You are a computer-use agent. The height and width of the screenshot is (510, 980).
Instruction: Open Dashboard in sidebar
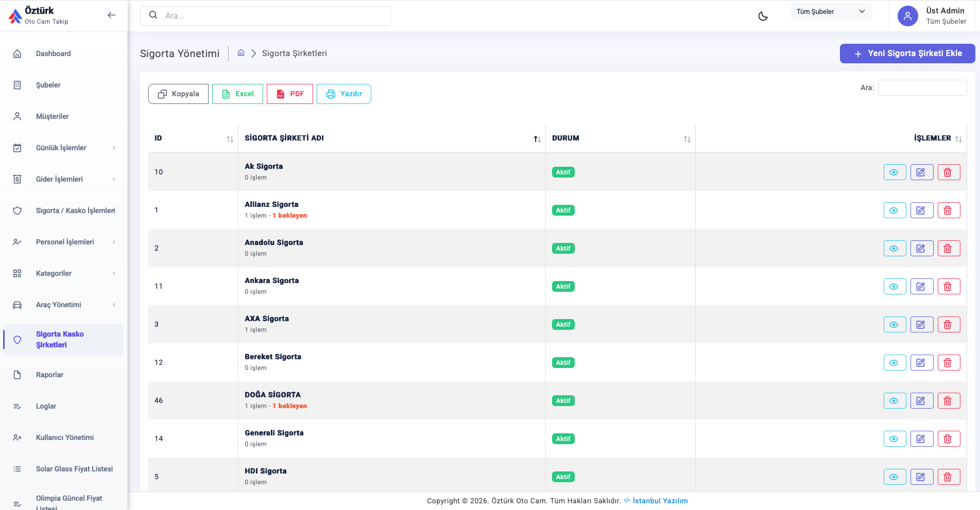point(63,54)
